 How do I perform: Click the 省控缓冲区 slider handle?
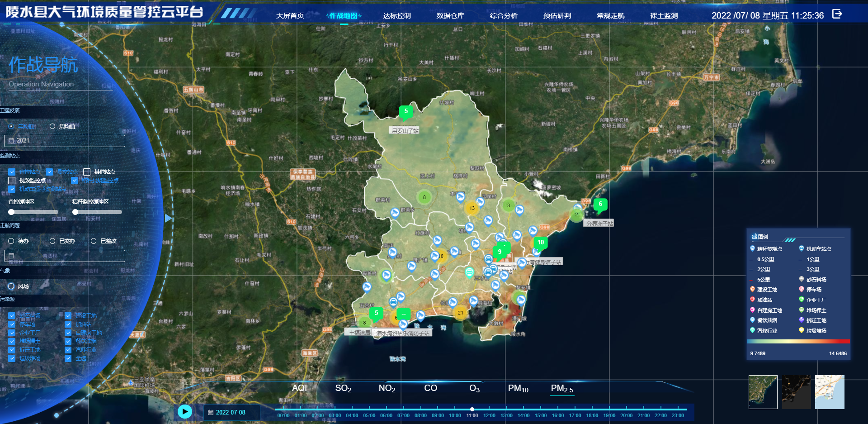click(11, 212)
